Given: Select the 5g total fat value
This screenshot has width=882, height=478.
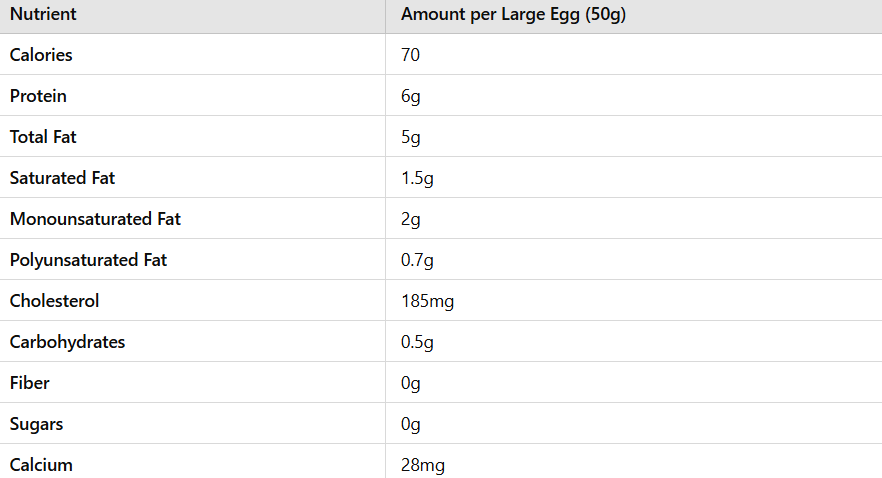Looking at the screenshot, I should point(411,138).
